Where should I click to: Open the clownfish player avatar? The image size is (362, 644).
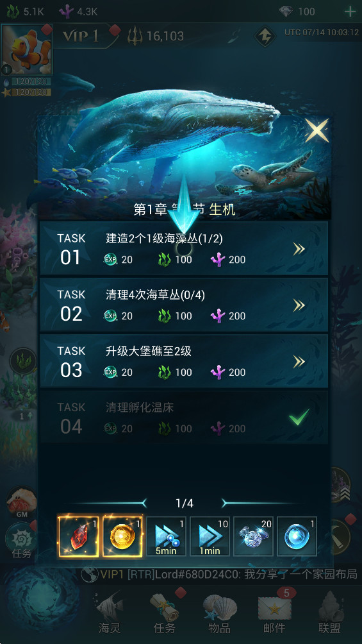[x=27, y=49]
